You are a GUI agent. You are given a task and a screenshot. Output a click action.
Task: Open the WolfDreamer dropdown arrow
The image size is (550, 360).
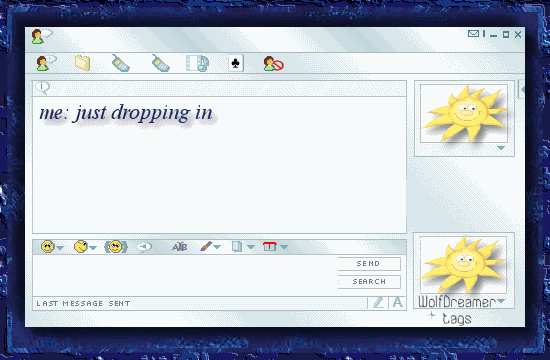tap(501, 301)
